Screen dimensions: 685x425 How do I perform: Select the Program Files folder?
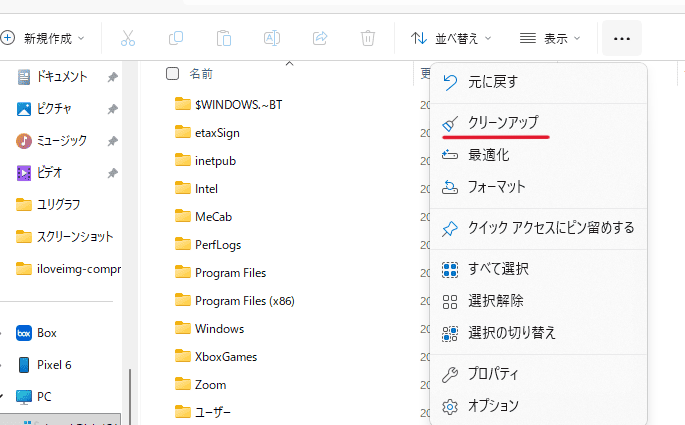click(x=220, y=273)
